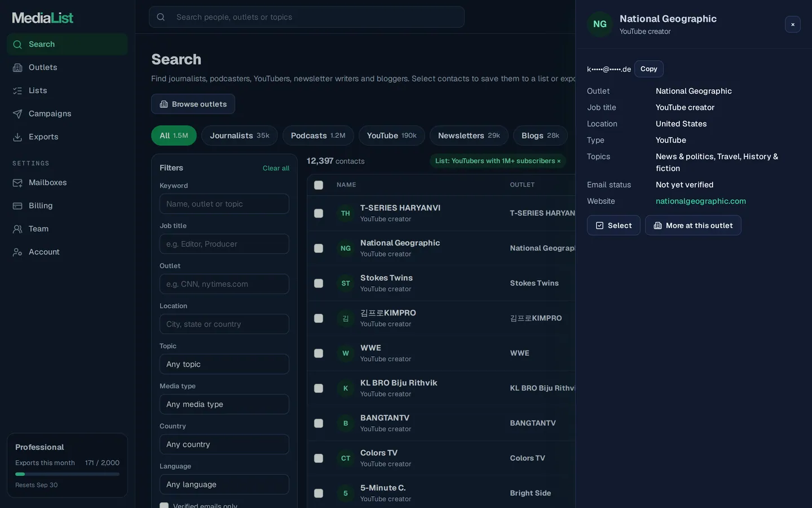
Task: Click the NG avatar beside National Geographic row
Action: coord(346,248)
